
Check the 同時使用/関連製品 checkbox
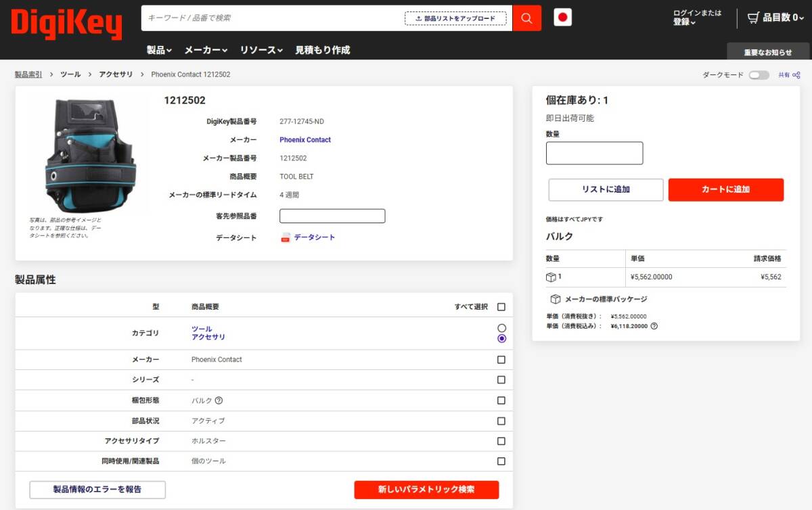coord(501,461)
